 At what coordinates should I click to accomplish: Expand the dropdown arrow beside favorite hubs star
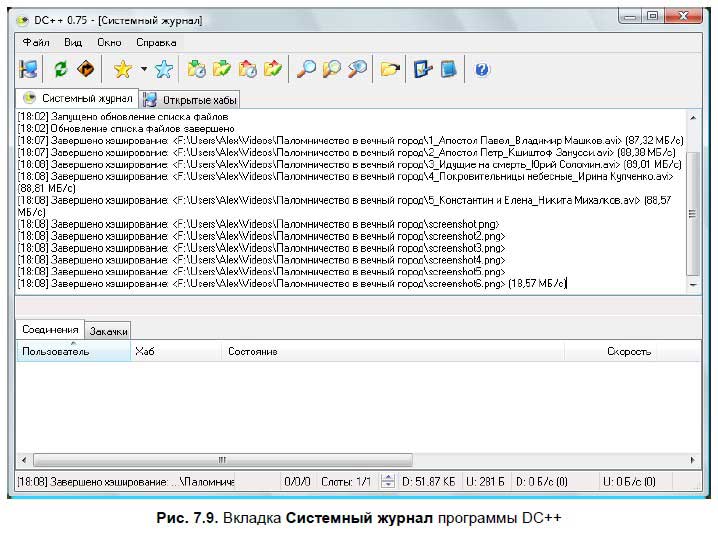[144, 70]
